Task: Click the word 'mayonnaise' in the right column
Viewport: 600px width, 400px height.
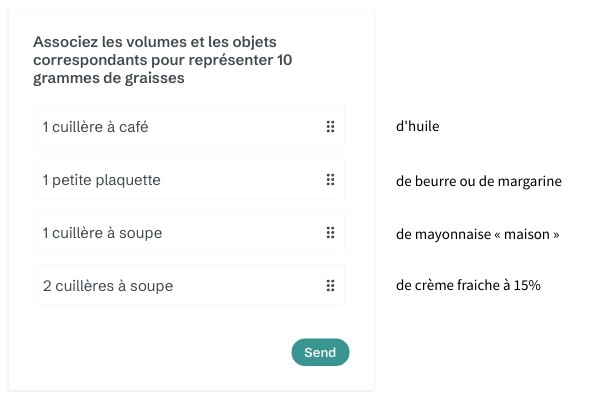Action: tap(450, 234)
